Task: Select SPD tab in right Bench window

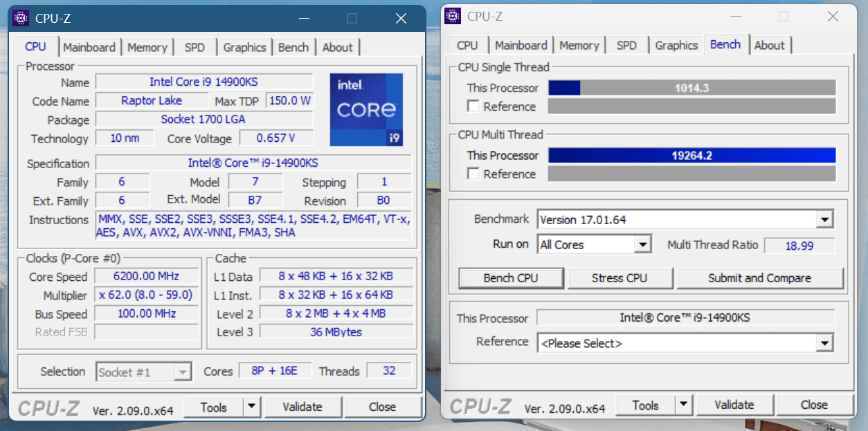Action: pos(626,45)
